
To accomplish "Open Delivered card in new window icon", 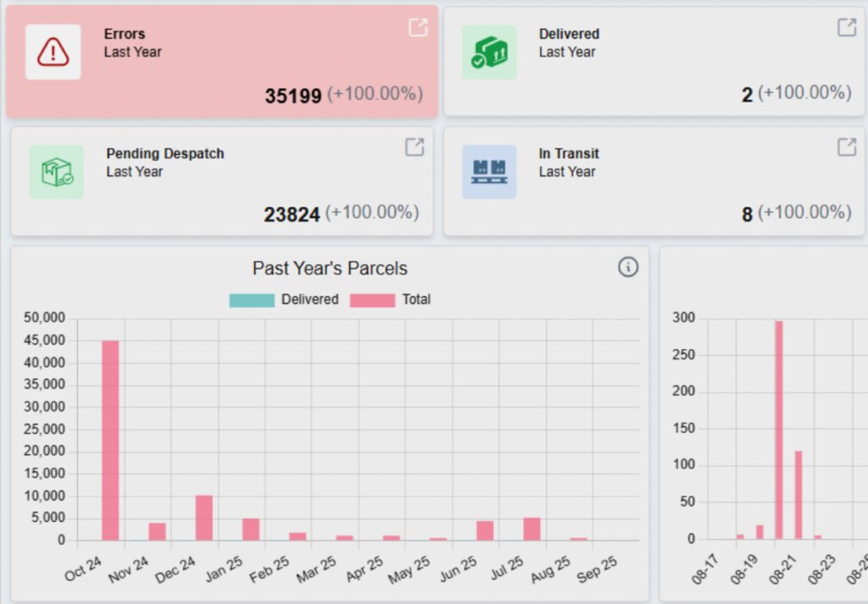I will pyautogui.click(x=847, y=27).
